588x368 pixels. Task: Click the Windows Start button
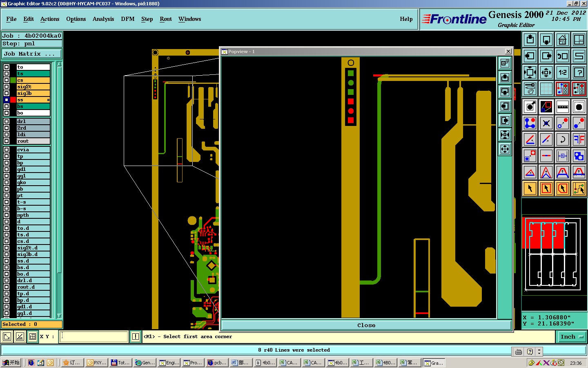pos(11,363)
